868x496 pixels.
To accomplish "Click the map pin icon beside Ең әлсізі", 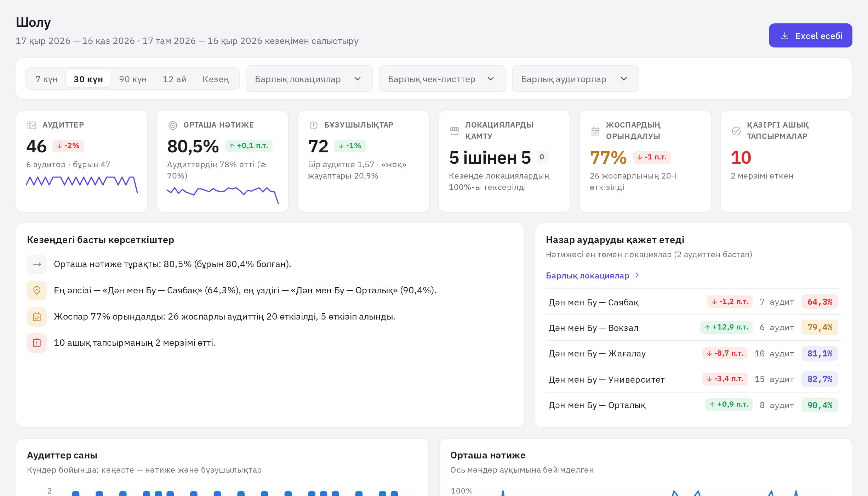I will pyautogui.click(x=37, y=291).
